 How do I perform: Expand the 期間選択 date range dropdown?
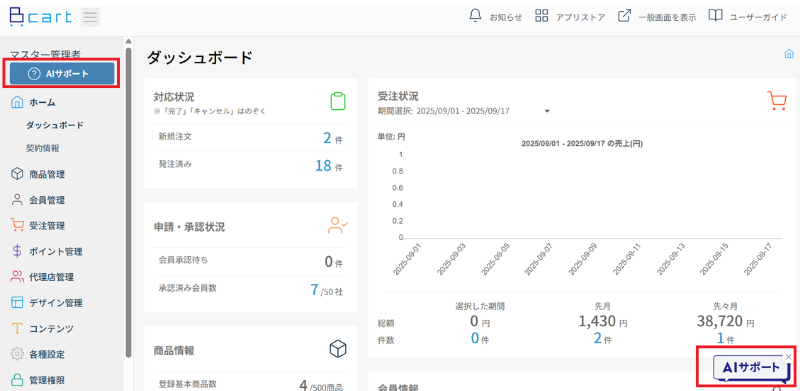click(547, 111)
